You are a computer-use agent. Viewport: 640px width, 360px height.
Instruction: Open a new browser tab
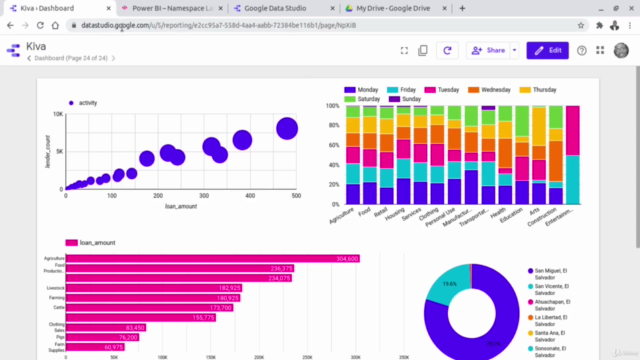coord(462,8)
